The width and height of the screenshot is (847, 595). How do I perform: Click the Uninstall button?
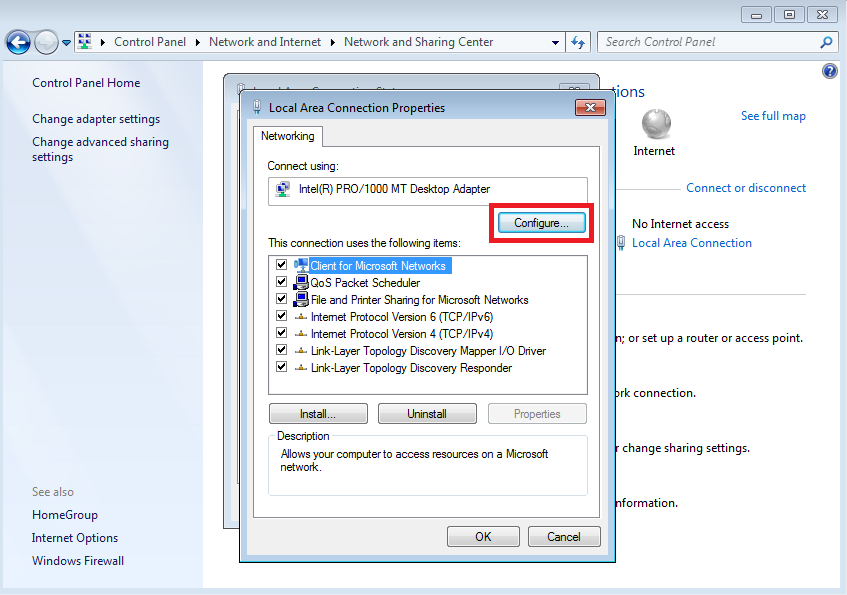427,414
